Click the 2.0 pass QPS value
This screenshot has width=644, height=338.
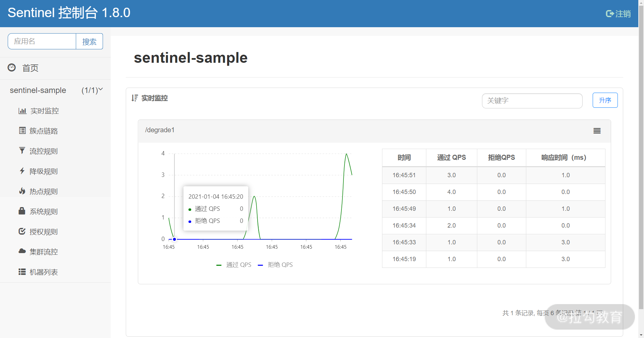click(451, 226)
